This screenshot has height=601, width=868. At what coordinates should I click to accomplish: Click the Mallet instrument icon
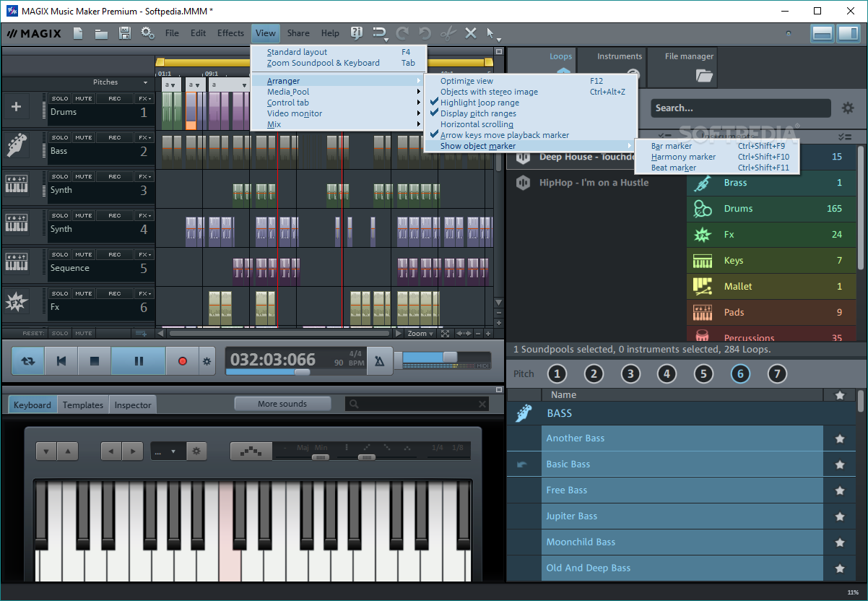pos(703,287)
